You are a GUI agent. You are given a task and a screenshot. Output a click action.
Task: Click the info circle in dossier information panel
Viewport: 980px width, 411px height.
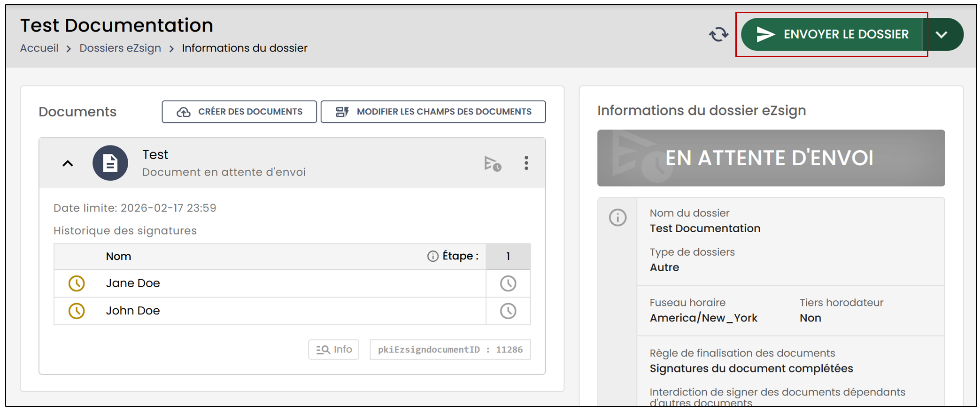[618, 217]
